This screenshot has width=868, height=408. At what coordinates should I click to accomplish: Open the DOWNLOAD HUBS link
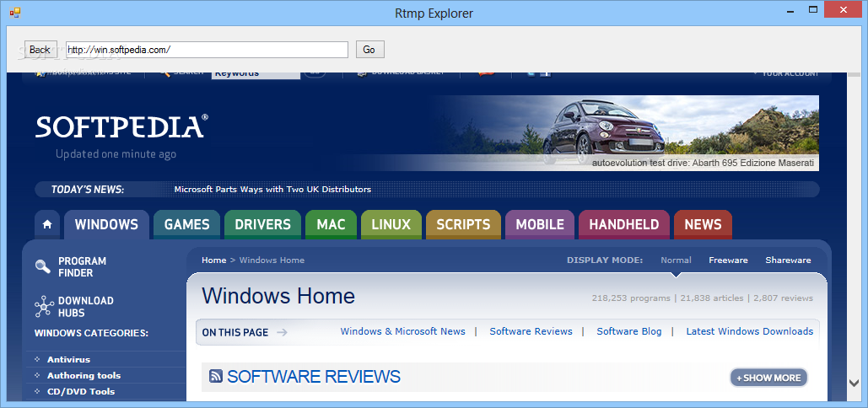(x=86, y=307)
